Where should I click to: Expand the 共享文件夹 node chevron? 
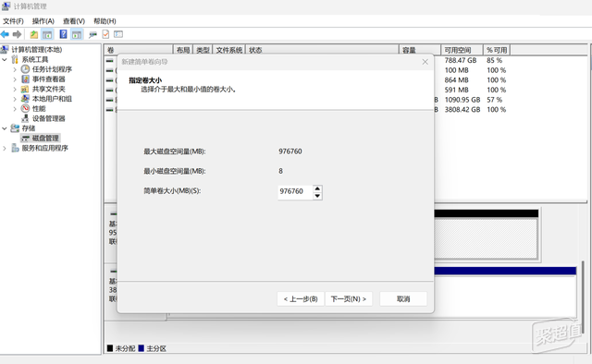15,89
